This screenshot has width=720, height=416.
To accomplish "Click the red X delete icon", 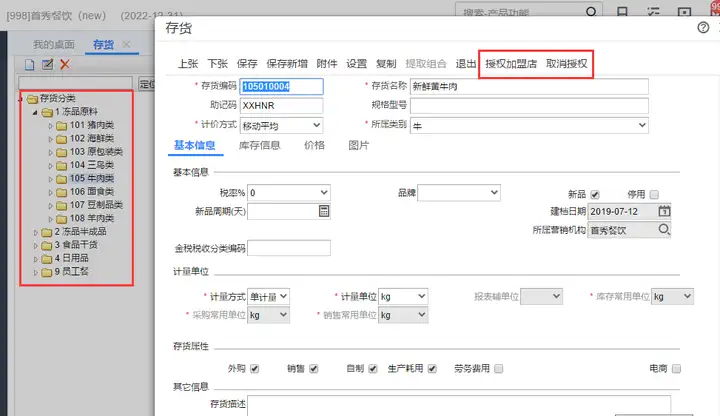I will click(x=65, y=64).
